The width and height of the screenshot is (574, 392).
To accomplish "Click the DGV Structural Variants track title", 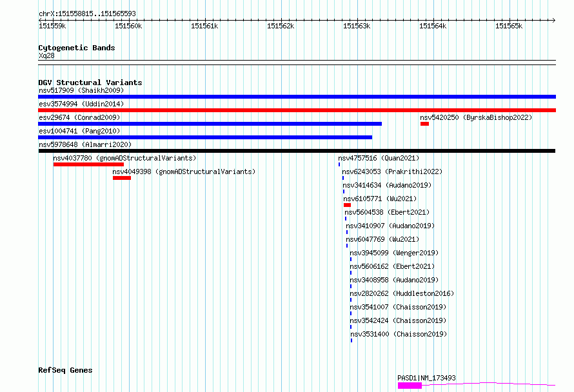I will [90, 83].
